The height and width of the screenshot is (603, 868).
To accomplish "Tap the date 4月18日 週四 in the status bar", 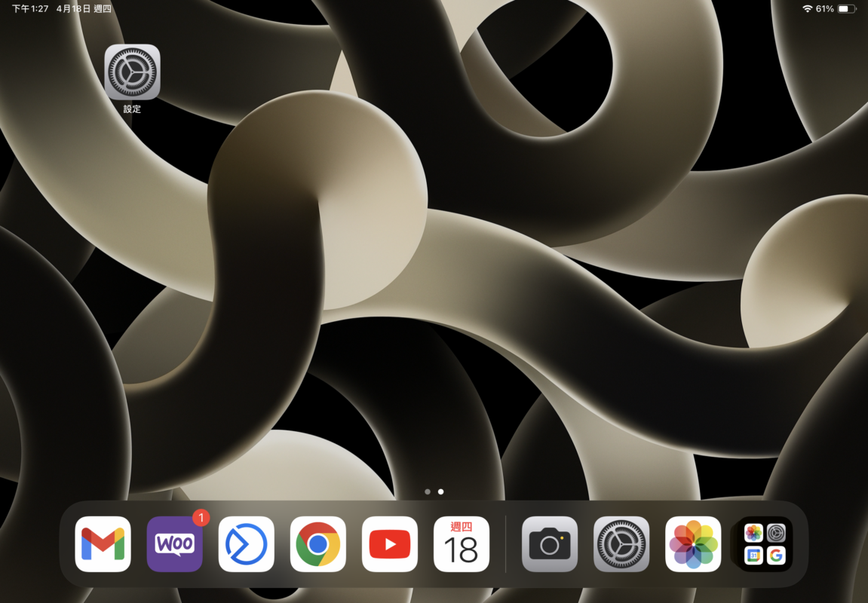I will click(84, 9).
